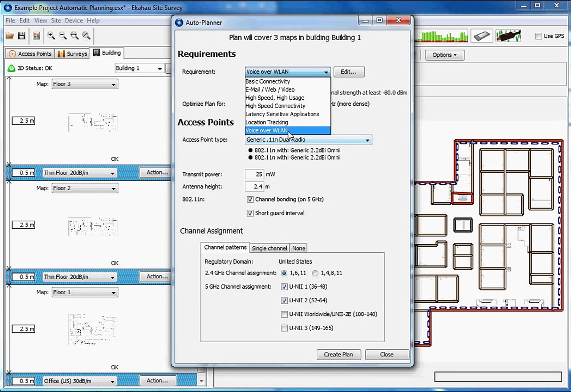Click the Transmit power input field

[x=254, y=175]
